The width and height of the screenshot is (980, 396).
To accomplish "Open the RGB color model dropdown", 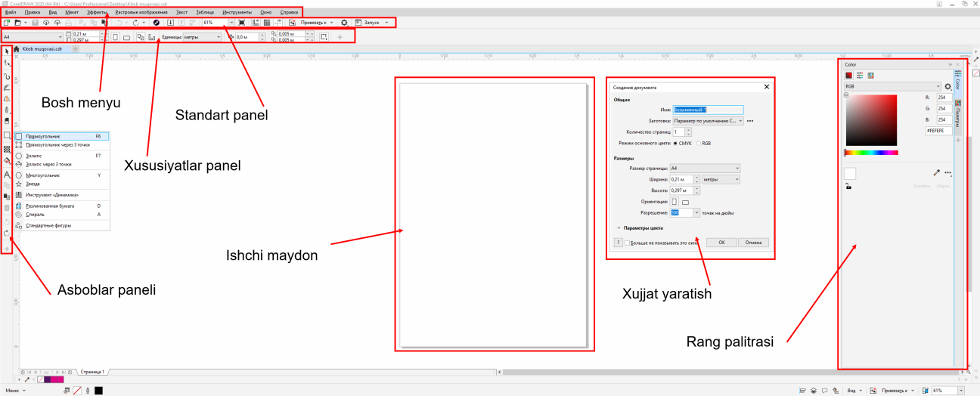I will click(892, 87).
